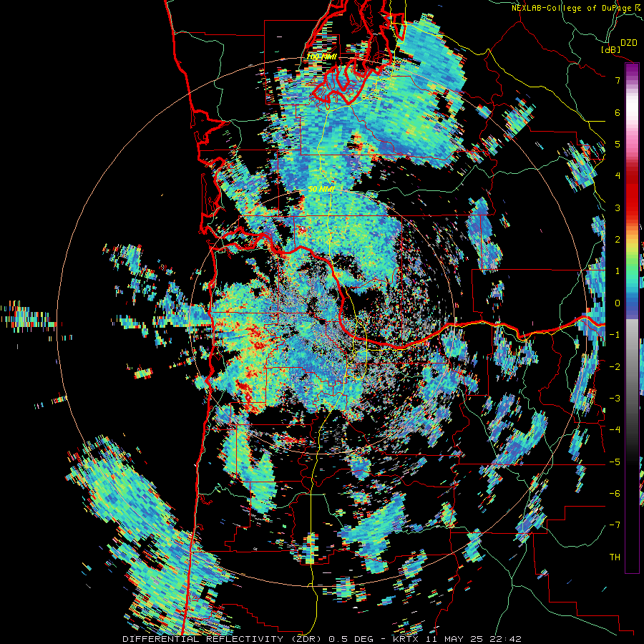Click the -5 value on the color scale
The image size is (644, 644).
click(615, 462)
